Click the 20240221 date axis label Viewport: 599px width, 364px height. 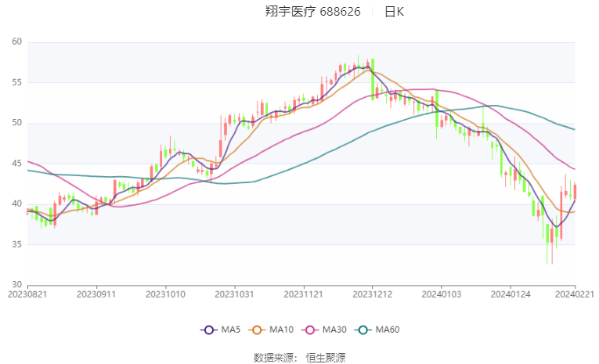tap(575, 294)
